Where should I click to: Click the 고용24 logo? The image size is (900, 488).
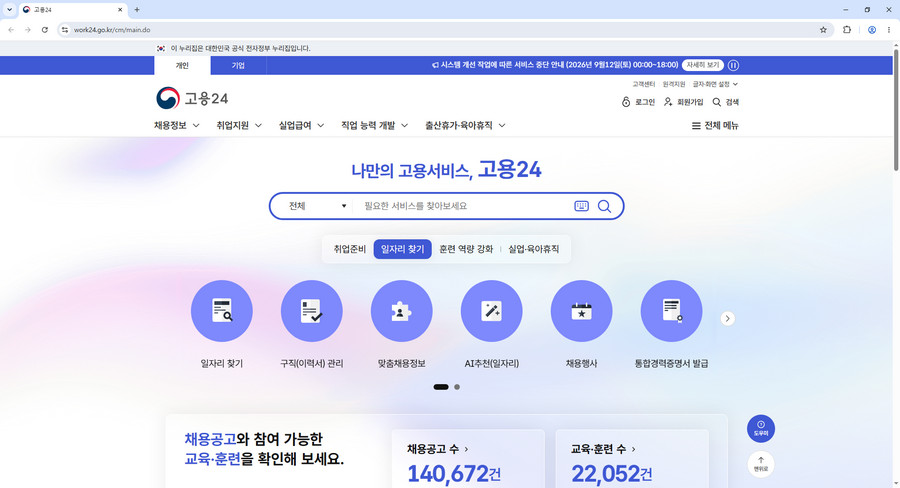point(192,98)
